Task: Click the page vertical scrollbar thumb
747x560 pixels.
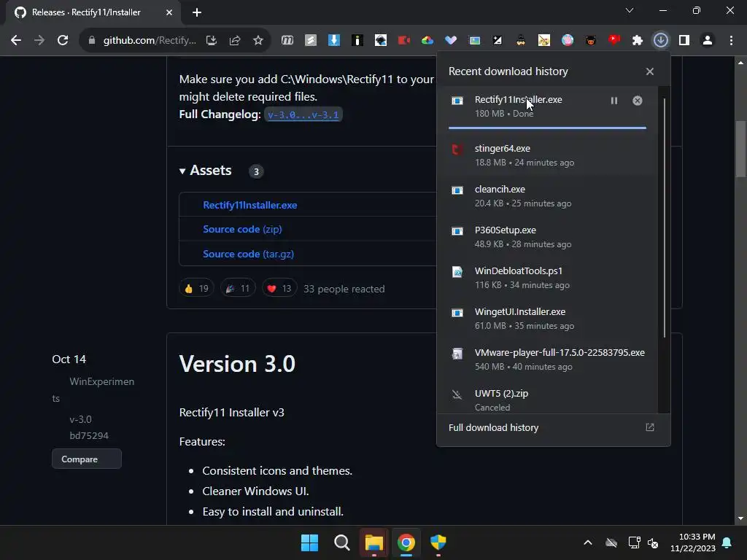Action: coord(740,149)
